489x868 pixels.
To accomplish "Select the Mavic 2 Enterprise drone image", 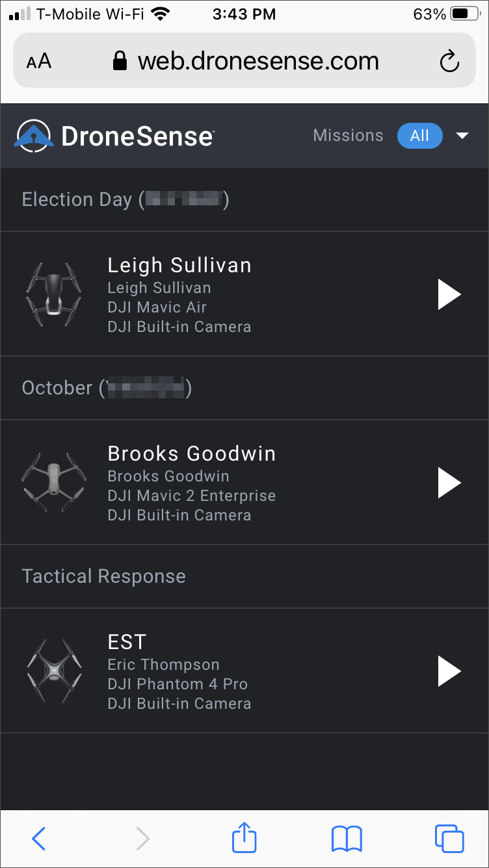I will click(54, 482).
